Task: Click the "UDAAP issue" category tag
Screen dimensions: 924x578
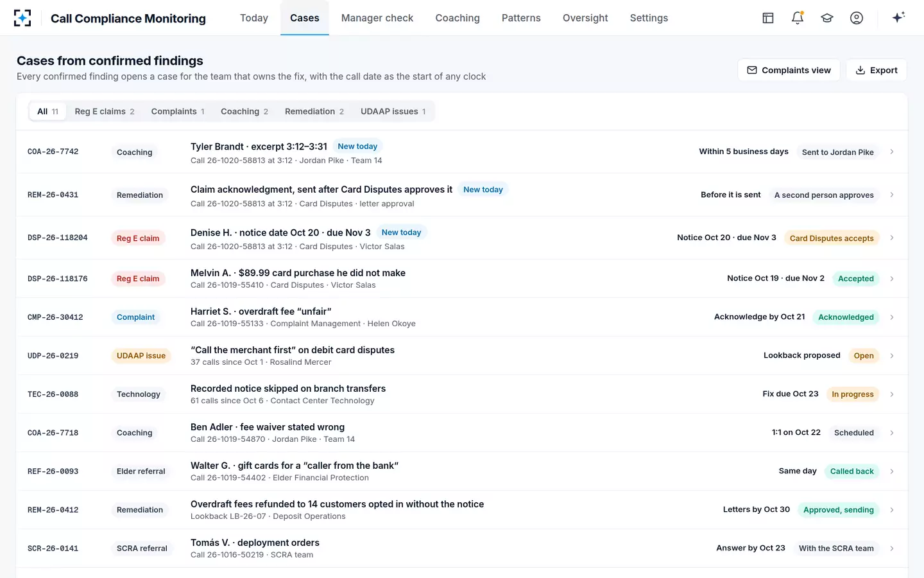Action: (x=141, y=356)
